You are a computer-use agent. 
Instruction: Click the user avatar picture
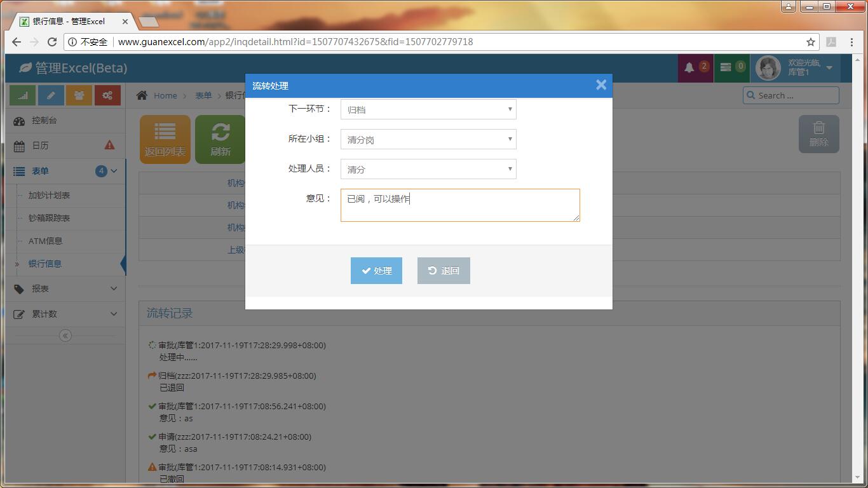pos(768,68)
